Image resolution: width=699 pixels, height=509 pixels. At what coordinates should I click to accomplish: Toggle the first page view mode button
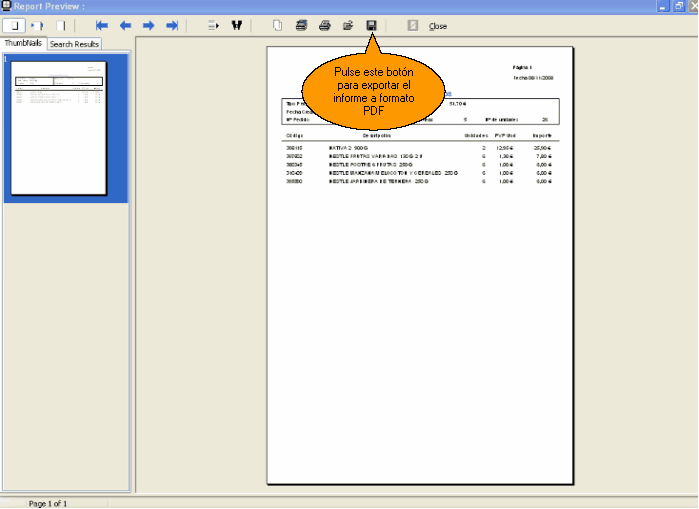coord(15,25)
